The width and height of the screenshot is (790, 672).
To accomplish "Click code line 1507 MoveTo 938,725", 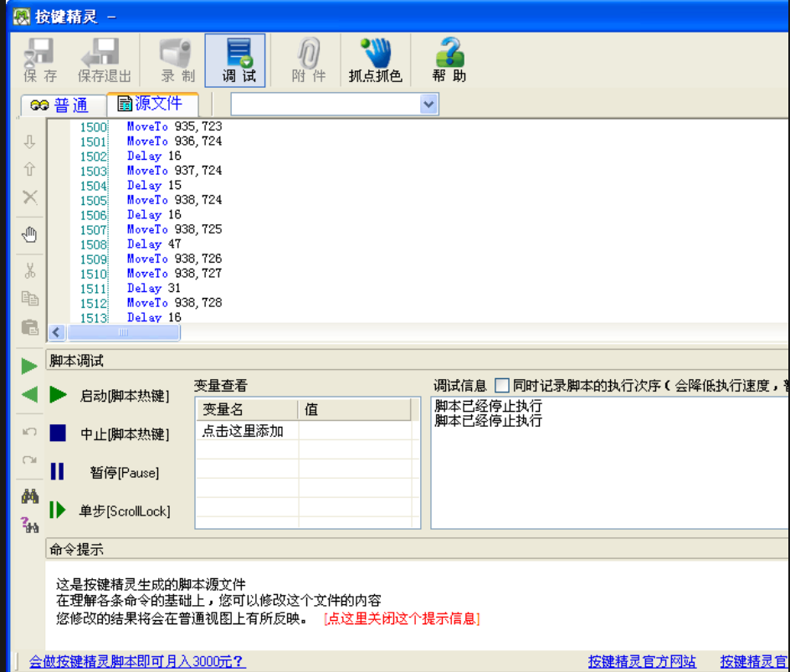I will pos(174,229).
